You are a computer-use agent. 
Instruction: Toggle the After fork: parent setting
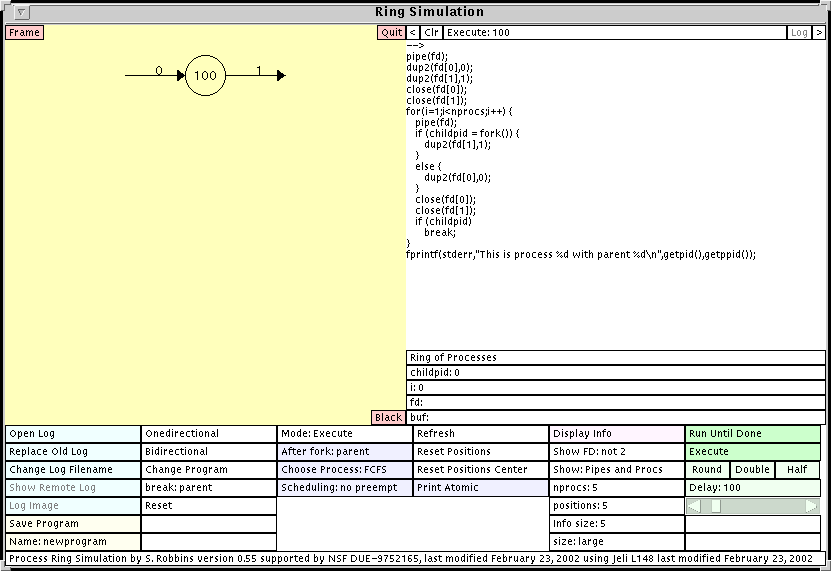345,452
